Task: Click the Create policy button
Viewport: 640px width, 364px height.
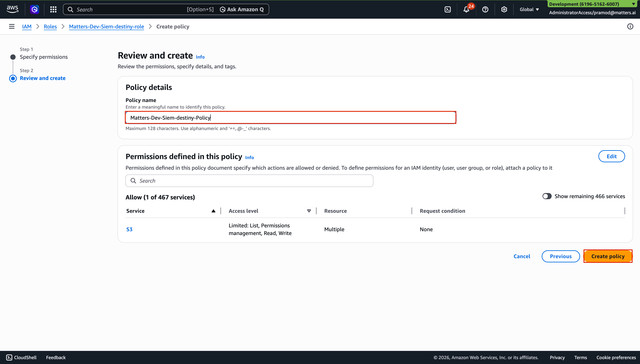Action: tap(608, 256)
